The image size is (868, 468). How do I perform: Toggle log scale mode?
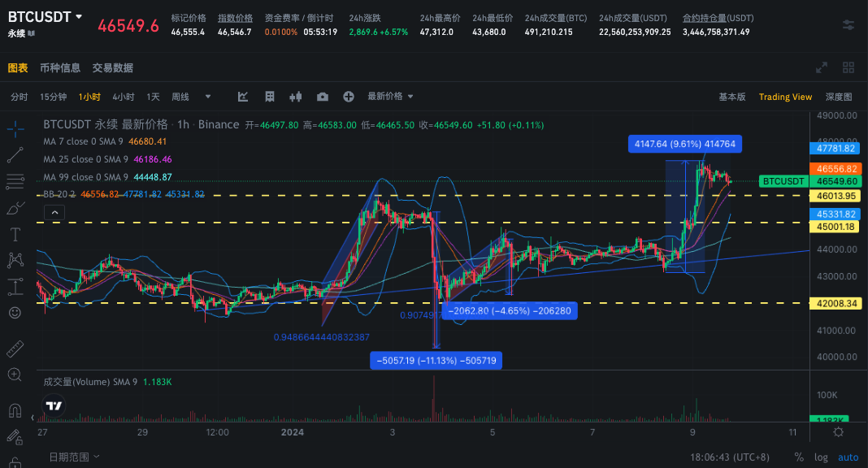(x=821, y=457)
